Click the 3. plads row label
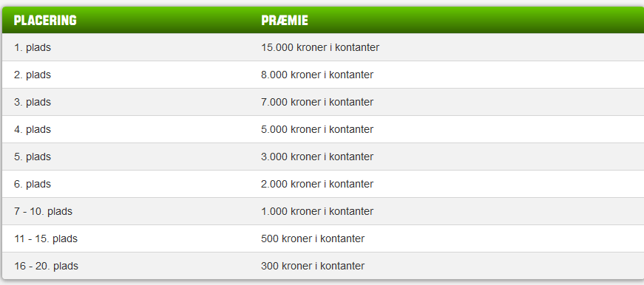644x285 pixels. point(33,102)
